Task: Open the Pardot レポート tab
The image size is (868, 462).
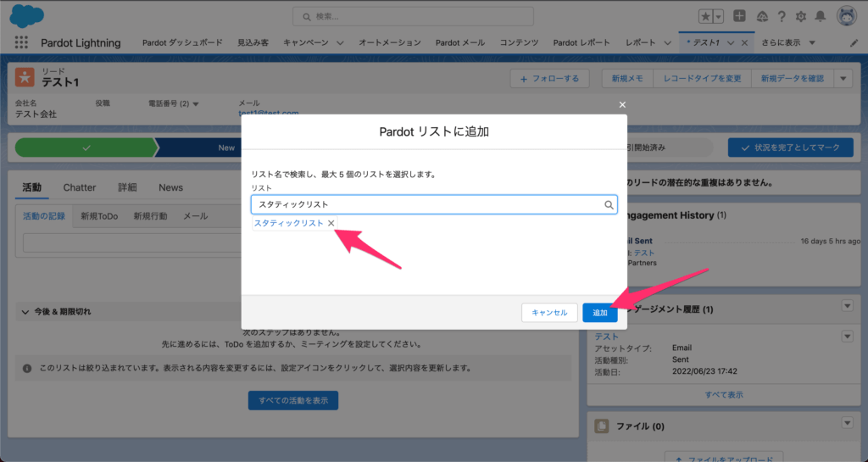Action: [x=581, y=42]
